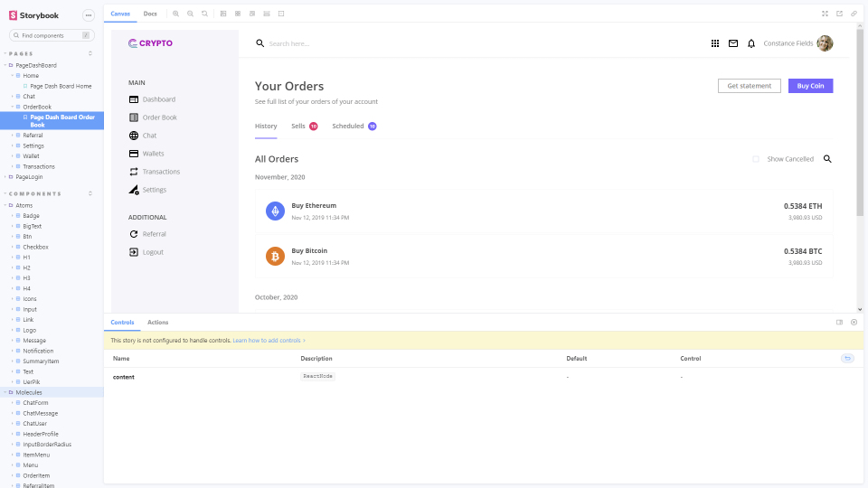This screenshot has height=488, width=868.
Task: Open the Checkbox component in tree
Action: 35,248
